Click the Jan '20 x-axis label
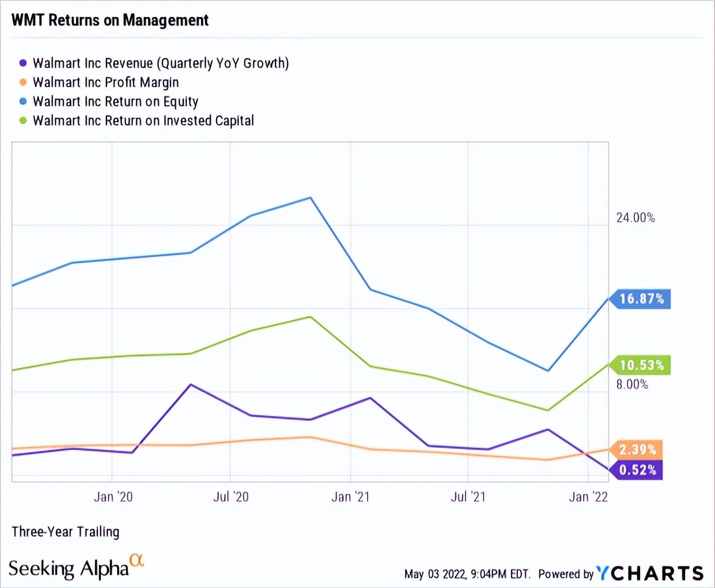 (x=113, y=497)
